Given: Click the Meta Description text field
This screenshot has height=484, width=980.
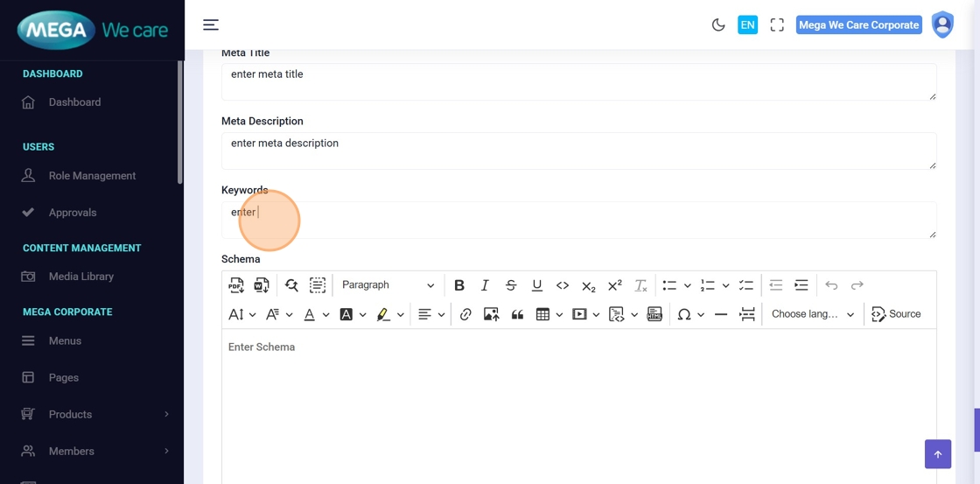Looking at the screenshot, I should (577, 151).
